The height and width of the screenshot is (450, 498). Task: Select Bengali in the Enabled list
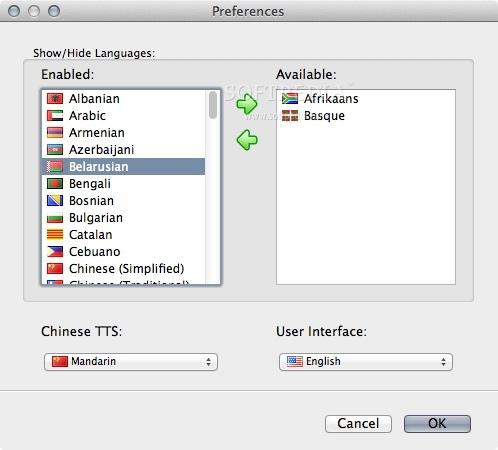click(123, 183)
